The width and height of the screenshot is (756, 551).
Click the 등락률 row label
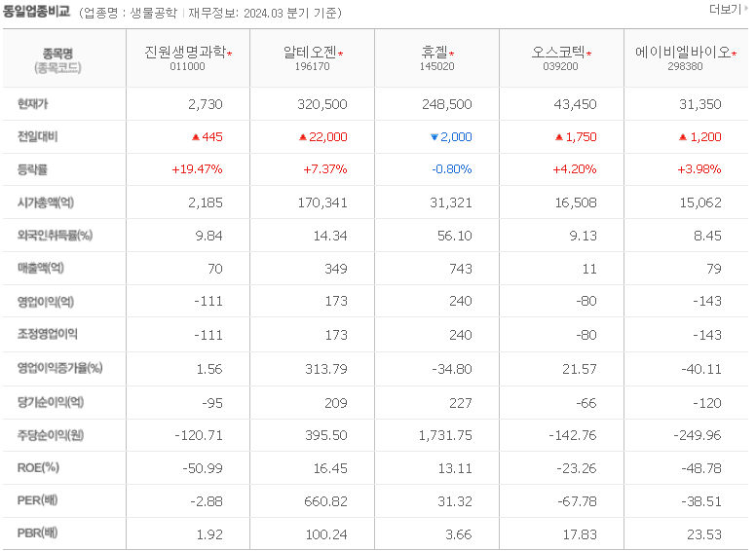tap(32, 169)
